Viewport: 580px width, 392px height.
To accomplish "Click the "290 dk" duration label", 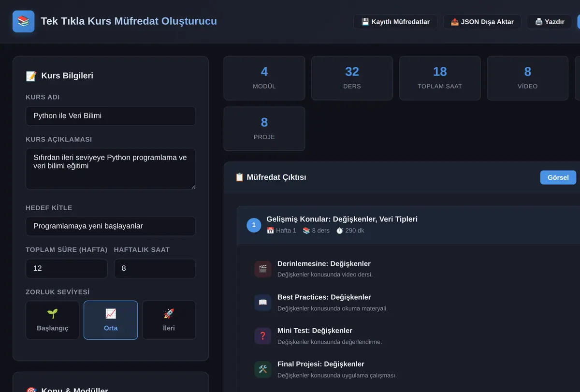I will (x=350, y=231).
